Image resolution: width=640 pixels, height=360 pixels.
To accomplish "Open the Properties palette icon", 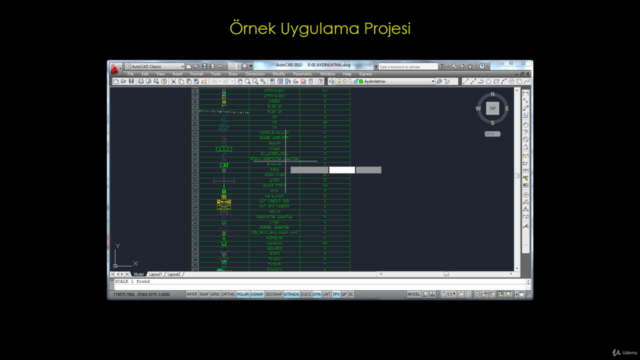I will (x=272, y=81).
